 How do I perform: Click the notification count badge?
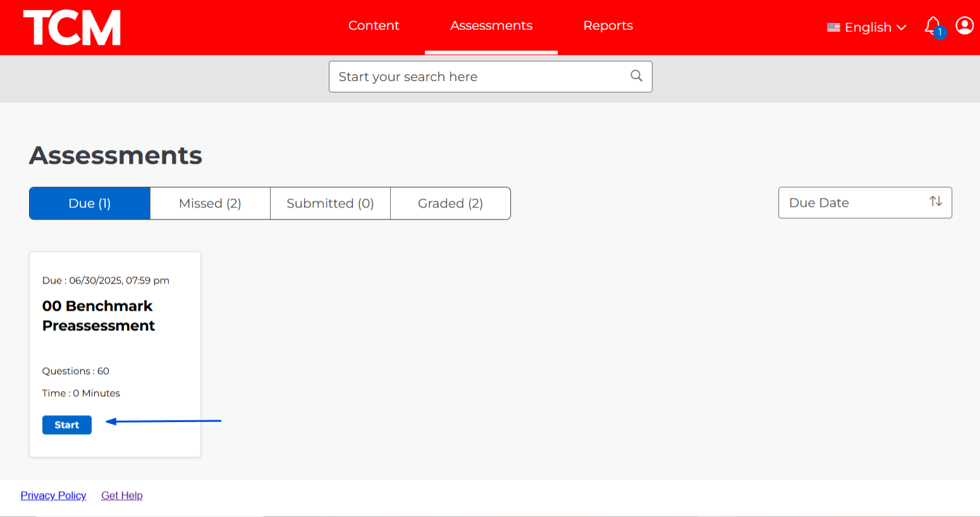click(x=940, y=32)
